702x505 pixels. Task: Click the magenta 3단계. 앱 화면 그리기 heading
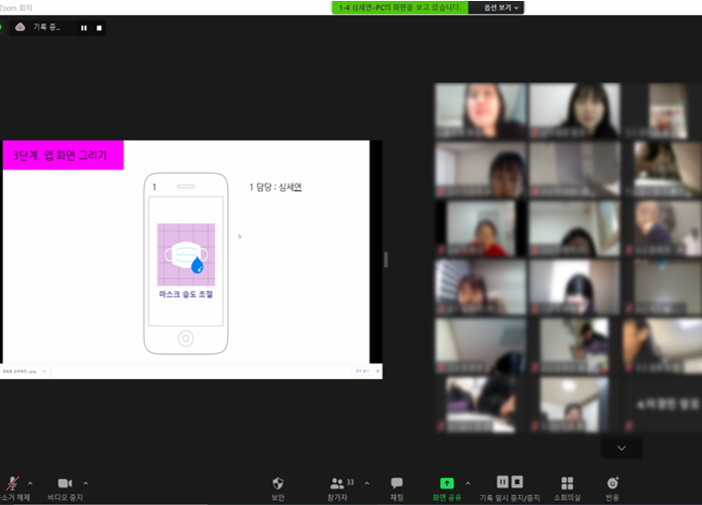coord(63,155)
